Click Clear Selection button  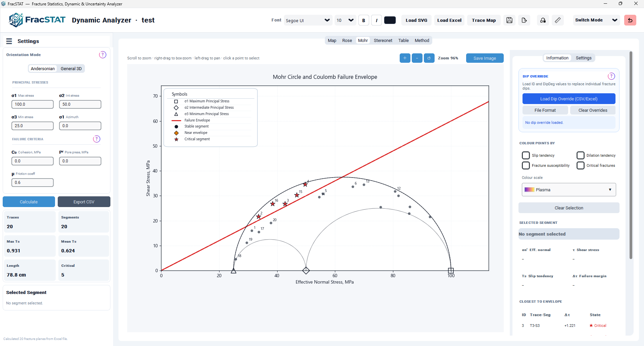(569, 208)
